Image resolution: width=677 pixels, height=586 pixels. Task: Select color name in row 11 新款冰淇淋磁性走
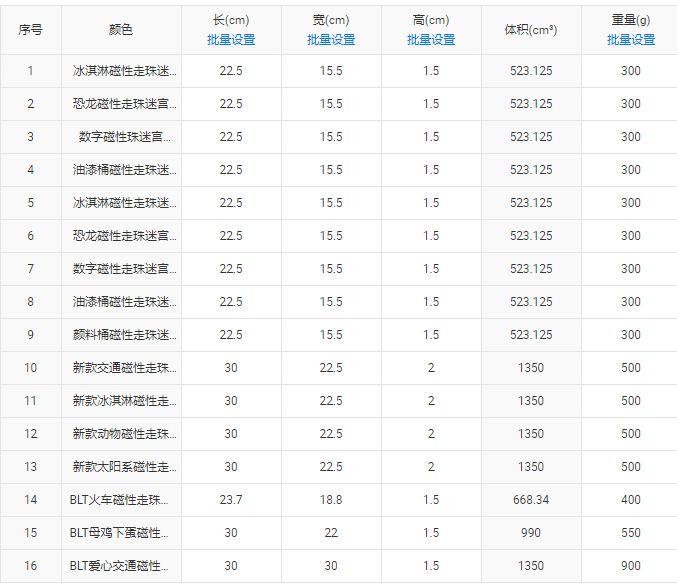[124, 401]
